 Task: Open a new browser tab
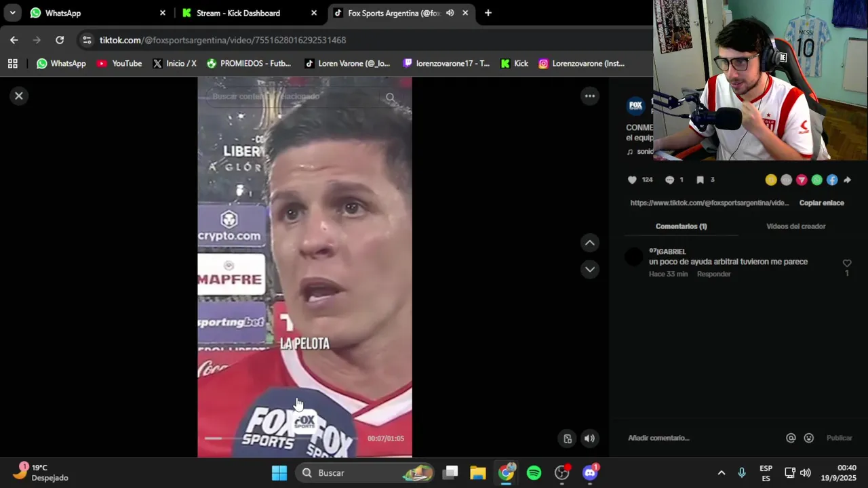(488, 13)
